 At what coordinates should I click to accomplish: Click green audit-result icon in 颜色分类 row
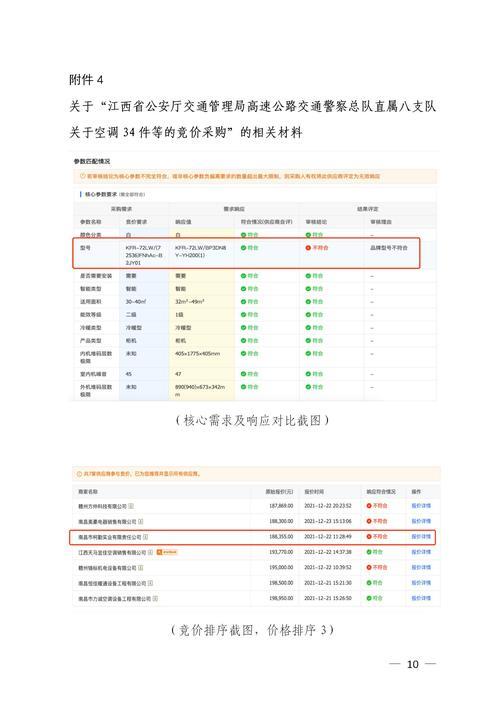click(x=308, y=235)
